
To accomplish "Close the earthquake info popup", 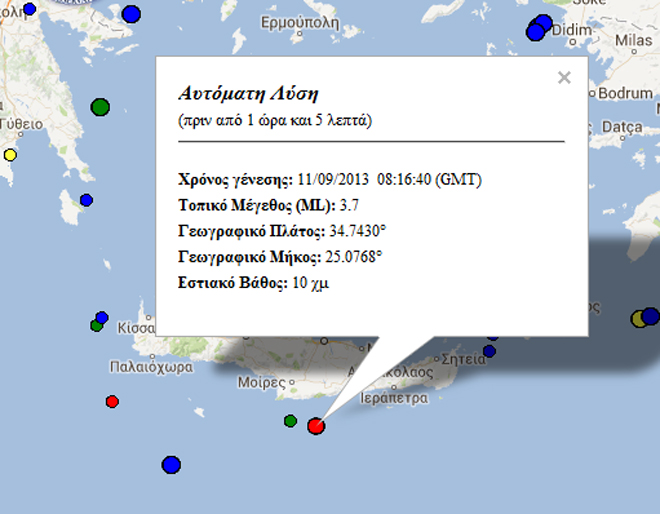I will 564,78.
